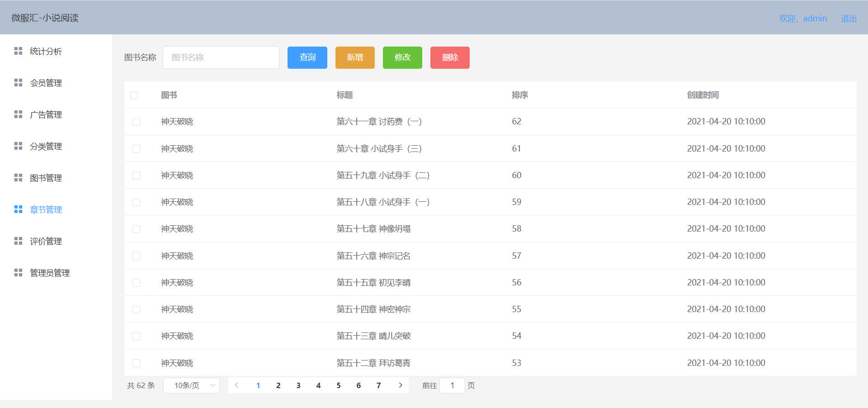Click the highlighted grid icon beside 章节管理
868x408 pixels.
18,209
